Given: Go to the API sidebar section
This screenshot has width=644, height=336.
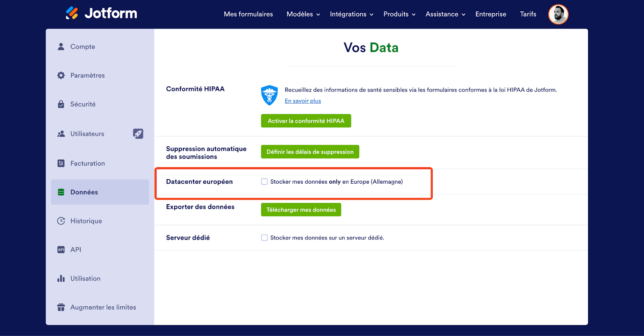Looking at the screenshot, I should [x=100, y=250].
